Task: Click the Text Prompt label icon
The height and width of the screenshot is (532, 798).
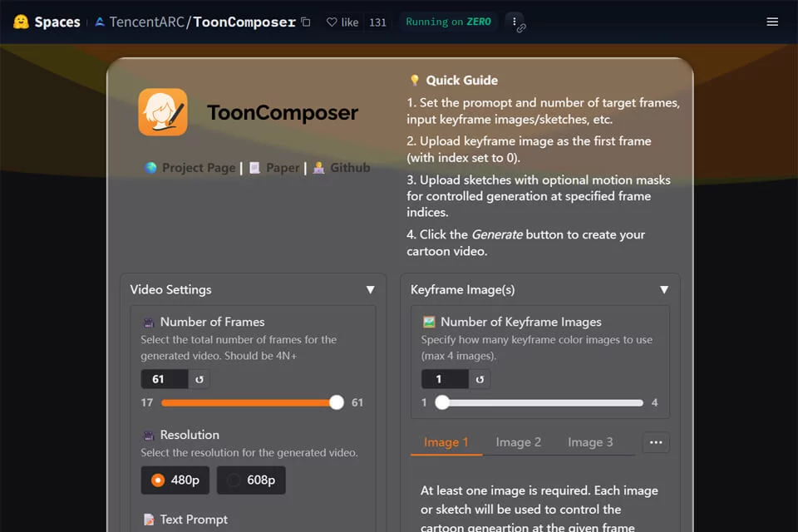Action: (x=149, y=520)
